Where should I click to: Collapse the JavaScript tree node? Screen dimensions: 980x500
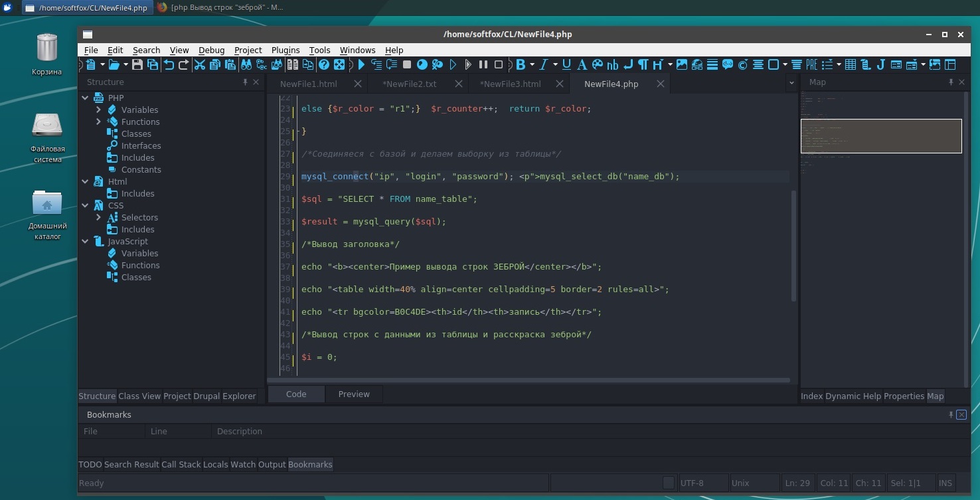pyautogui.click(x=85, y=242)
